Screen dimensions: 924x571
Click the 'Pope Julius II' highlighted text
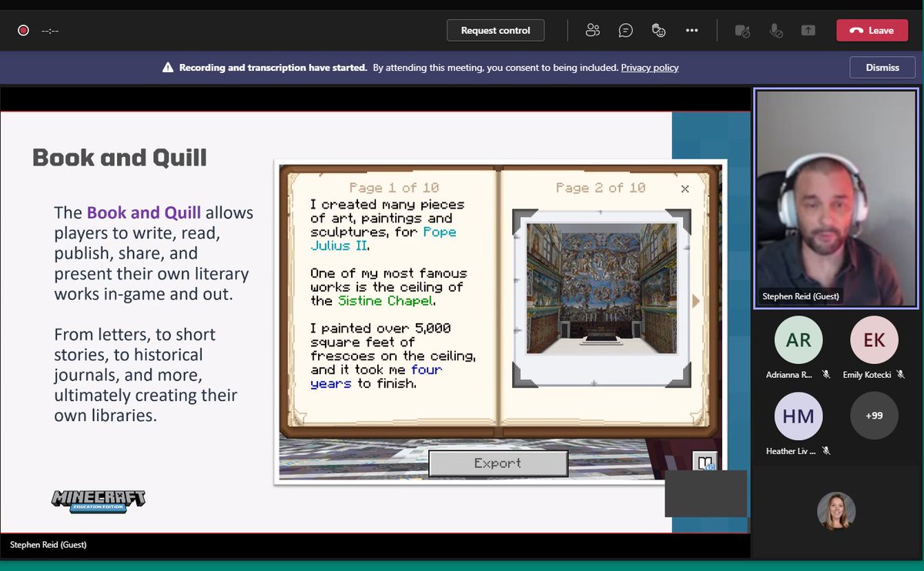(x=383, y=239)
